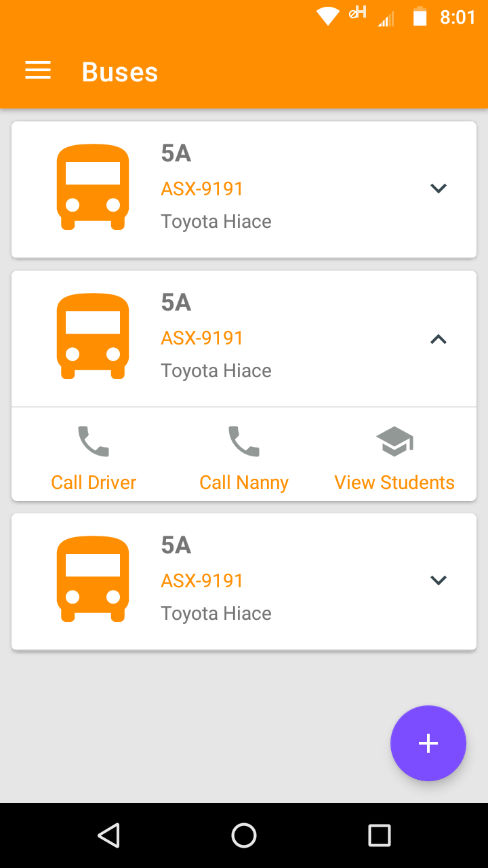Viewport: 488px width, 868px height.
Task: Expand the first bus card chevron
Action: coord(439,189)
